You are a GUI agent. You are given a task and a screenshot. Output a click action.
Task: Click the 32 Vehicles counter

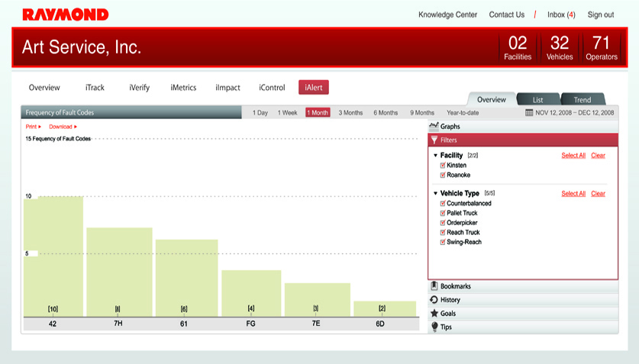560,47
